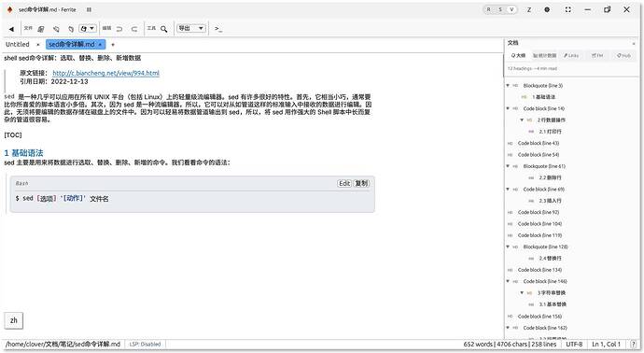This screenshot has width=644, height=353.
Task: Select '2.1 打印行' in the outline
Action: tap(550, 132)
